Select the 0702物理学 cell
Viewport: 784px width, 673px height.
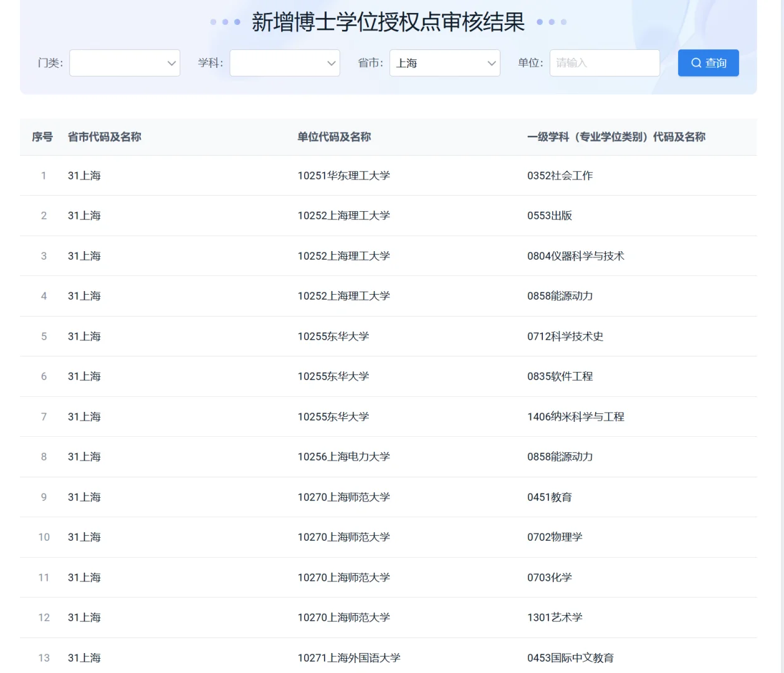pos(555,537)
